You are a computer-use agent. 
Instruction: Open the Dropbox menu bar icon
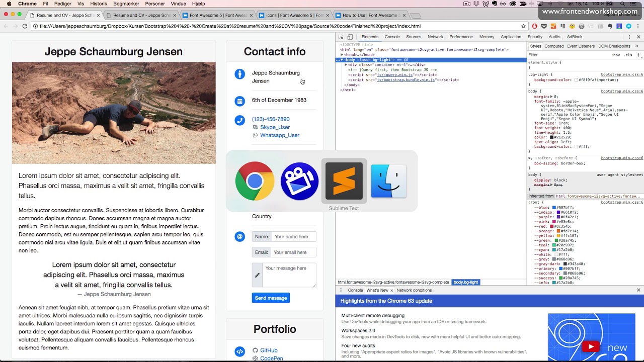(476, 4)
